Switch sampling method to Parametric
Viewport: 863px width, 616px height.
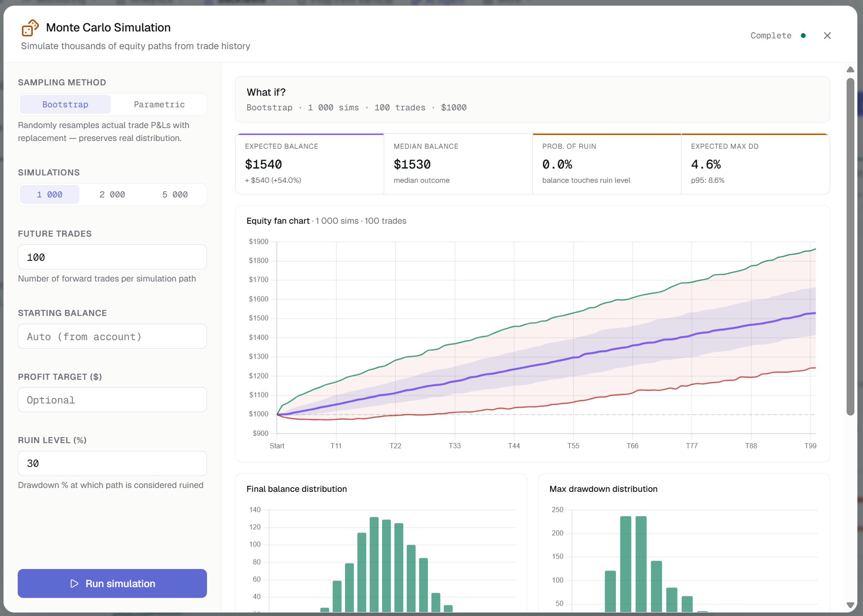[x=159, y=104]
